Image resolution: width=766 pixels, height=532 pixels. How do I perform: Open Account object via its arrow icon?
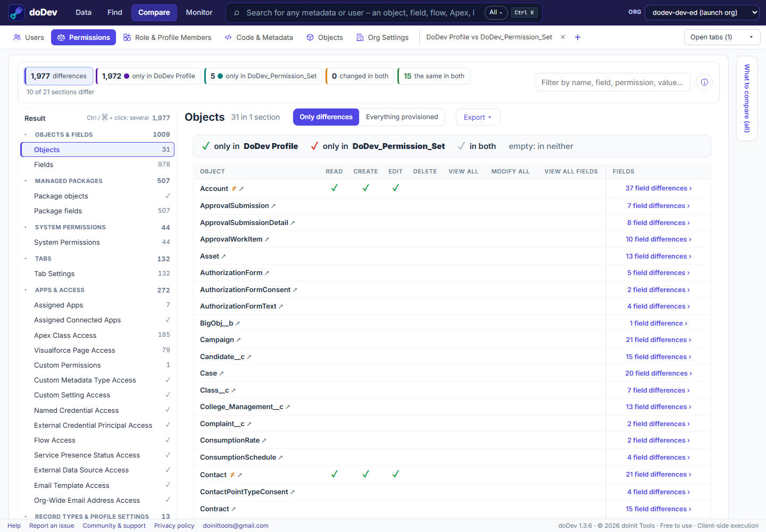click(x=242, y=189)
